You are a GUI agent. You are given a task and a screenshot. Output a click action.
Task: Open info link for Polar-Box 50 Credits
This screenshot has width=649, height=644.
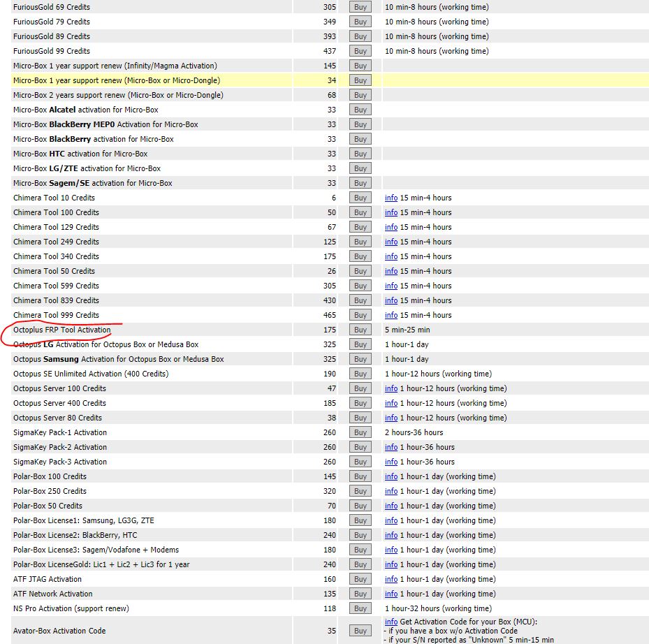(391, 506)
